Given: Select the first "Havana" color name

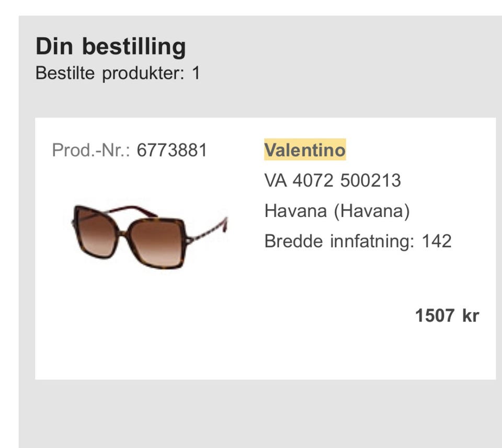Looking at the screenshot, I should (296, 211).
